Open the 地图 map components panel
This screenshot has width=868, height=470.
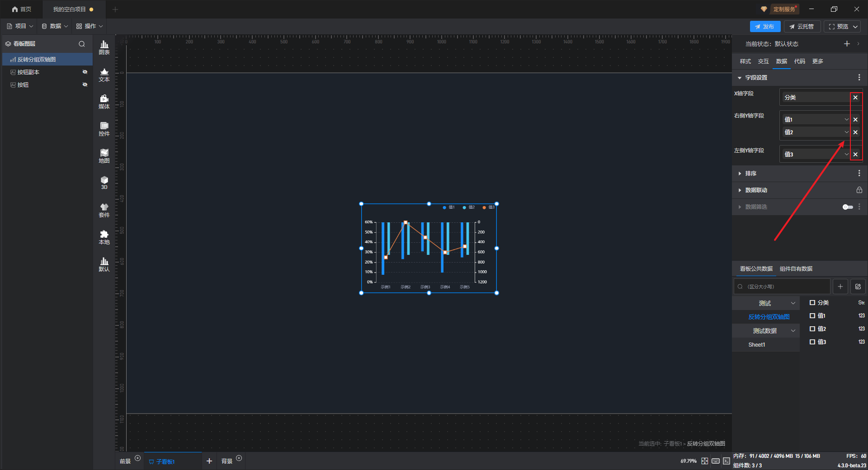(104, 156)
